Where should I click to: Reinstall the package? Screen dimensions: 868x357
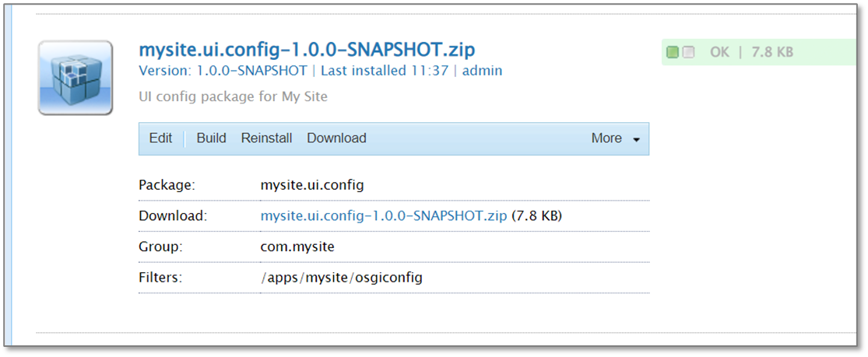click(x=266, y=138)
